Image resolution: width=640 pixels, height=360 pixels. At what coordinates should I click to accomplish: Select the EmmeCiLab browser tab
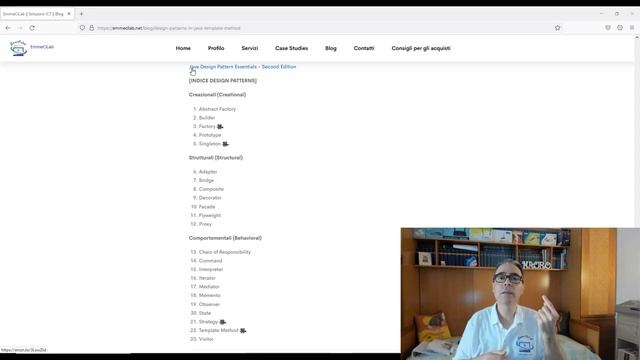[37, 14]
